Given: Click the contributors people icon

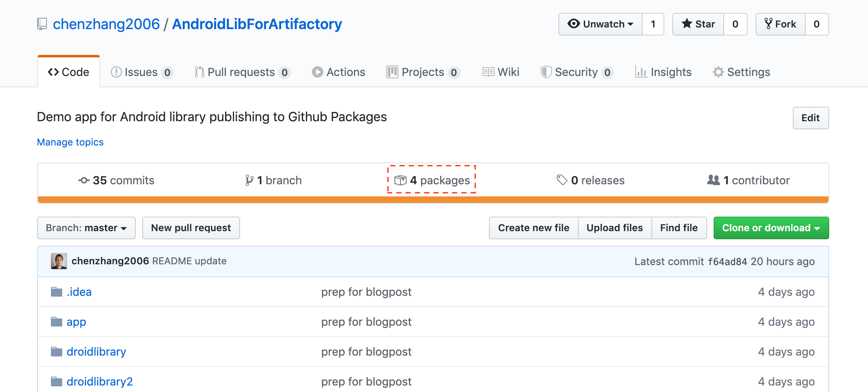Looking at the screenshot, I should click(x=713, y=180).
